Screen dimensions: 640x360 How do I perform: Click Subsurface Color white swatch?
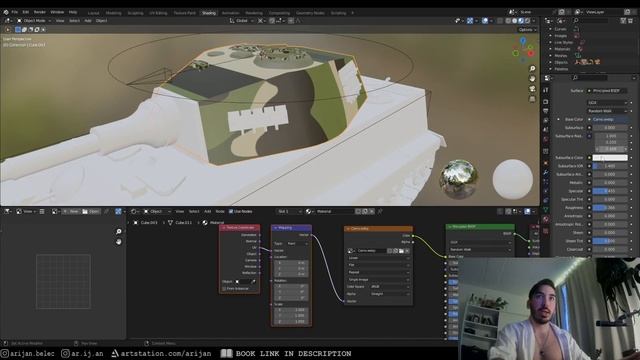tap(610, 158)
